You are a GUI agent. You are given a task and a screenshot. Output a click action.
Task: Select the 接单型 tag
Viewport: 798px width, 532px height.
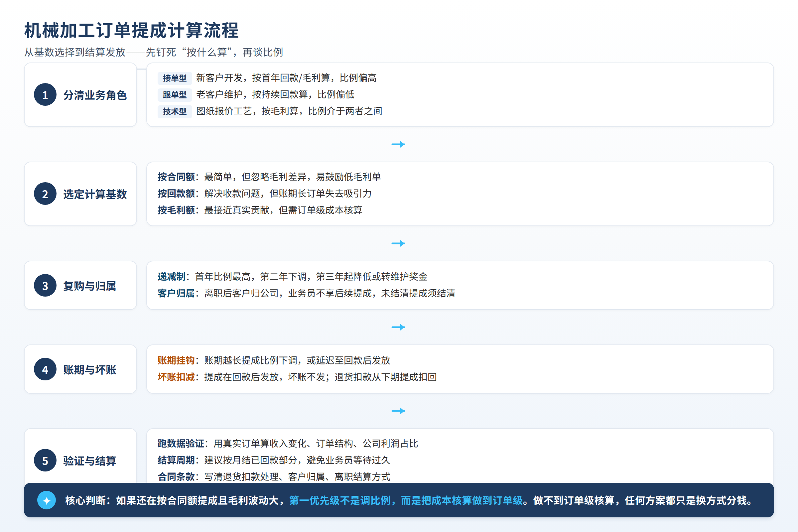(175, 78)
